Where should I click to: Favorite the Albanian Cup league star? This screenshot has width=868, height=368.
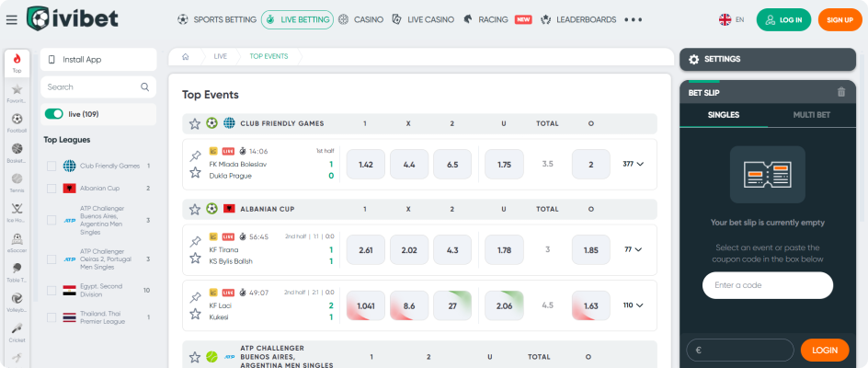[194, 209]
